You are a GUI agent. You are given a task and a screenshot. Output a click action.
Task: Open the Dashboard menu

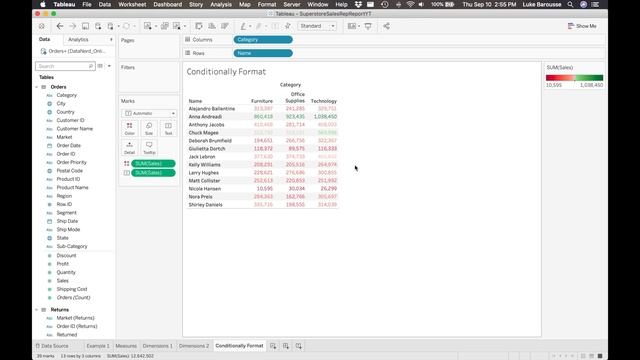[x=167, y=4]
